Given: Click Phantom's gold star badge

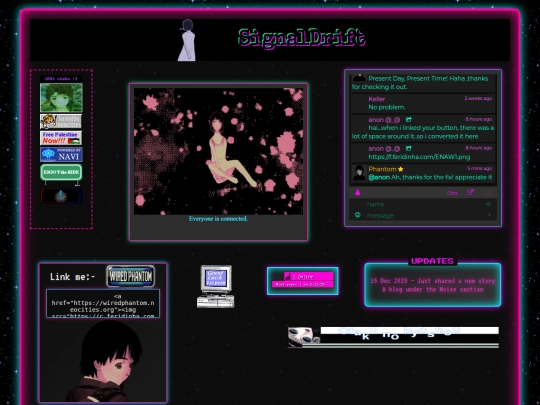Looking at the screenshot, I should click(x=401, y=169).
